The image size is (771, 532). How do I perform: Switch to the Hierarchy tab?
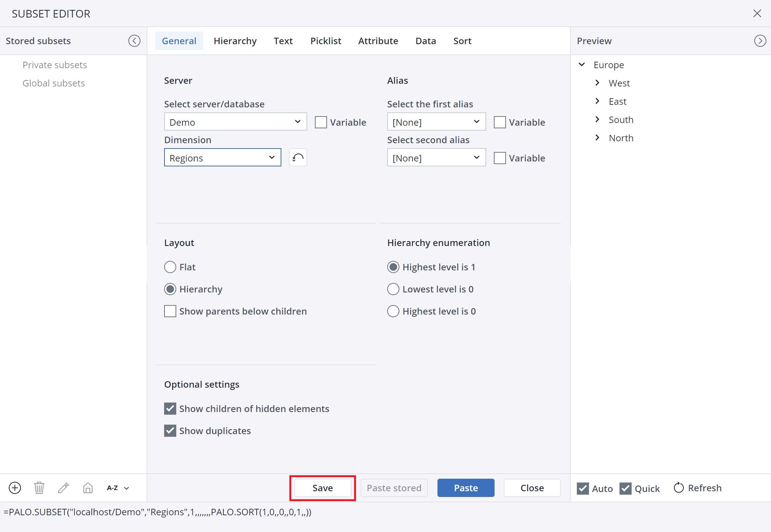click(x=235, y=41)
